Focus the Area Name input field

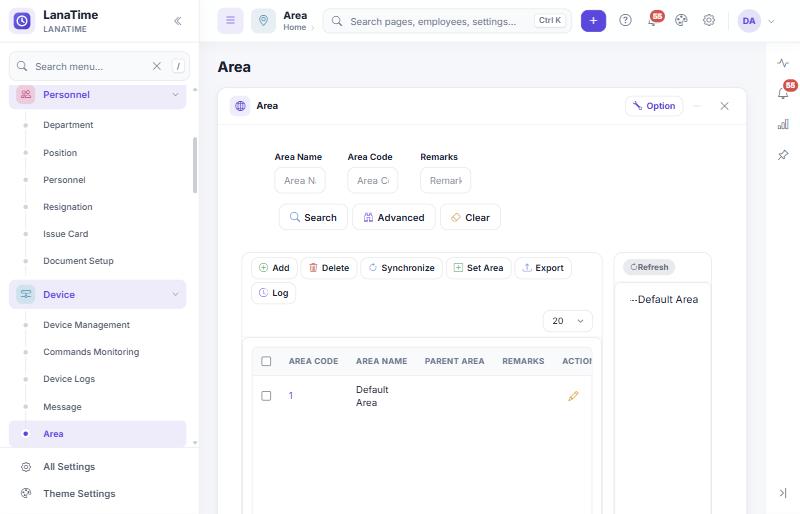[300, 180]
